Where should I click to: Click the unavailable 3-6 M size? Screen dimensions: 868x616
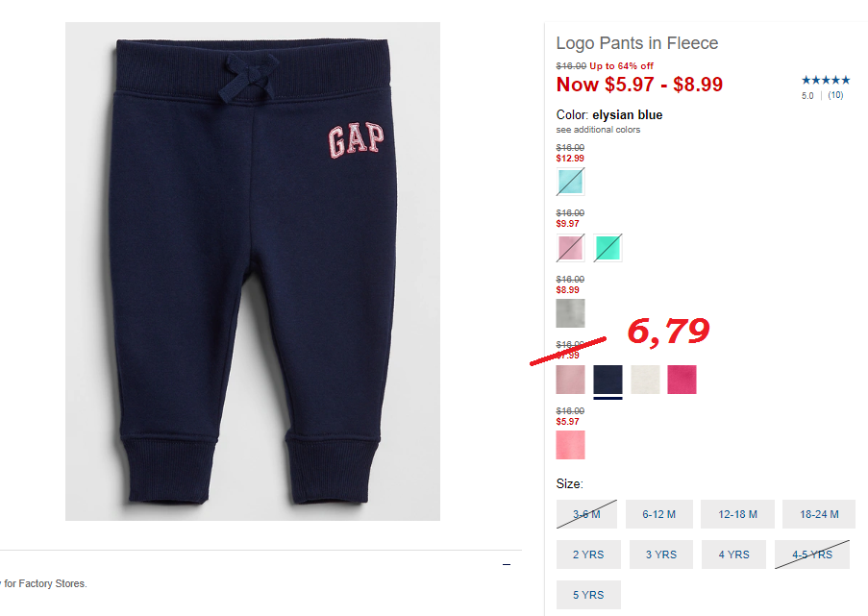point(586,514)
